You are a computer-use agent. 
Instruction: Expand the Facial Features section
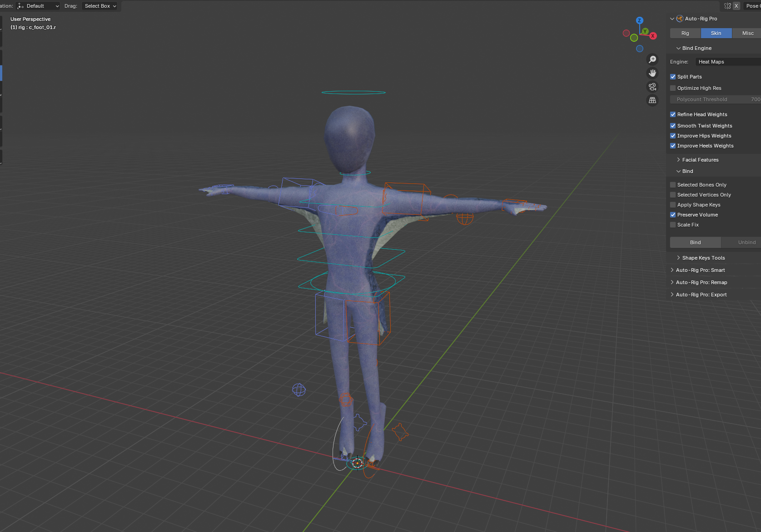tap(678, 160)
